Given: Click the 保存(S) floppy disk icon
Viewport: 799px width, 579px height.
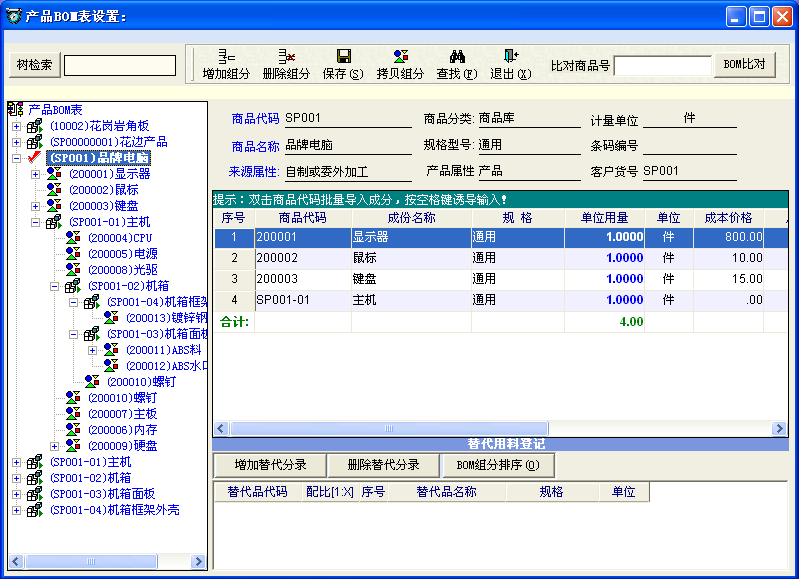Looking at the screenshot, I should coord(343,56).
